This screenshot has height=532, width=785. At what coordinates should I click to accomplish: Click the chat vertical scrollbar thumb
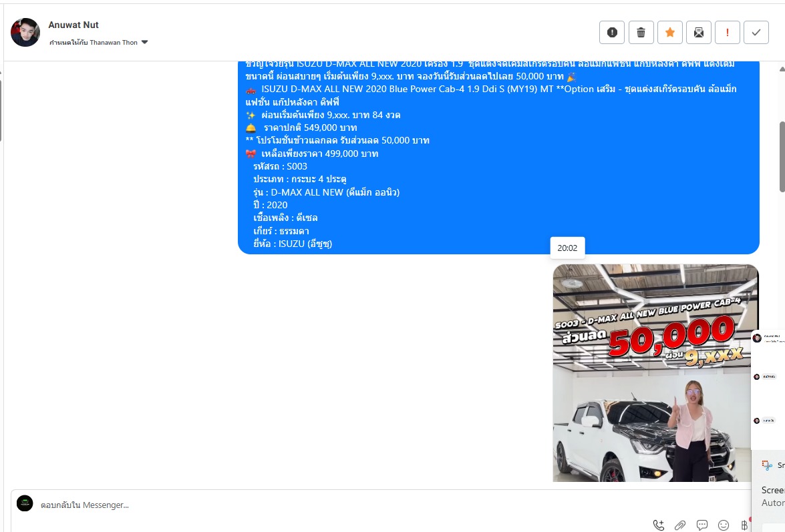click(782, 156)
